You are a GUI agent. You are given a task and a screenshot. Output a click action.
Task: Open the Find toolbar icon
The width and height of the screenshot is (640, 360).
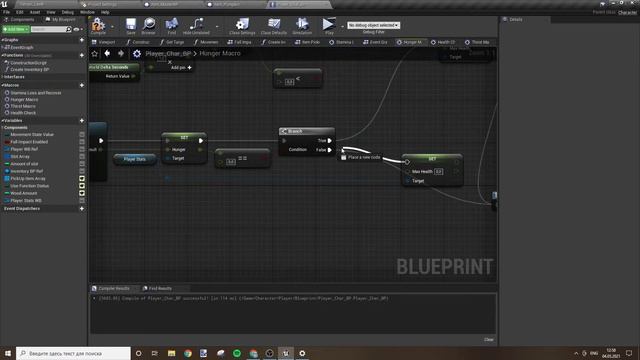tap(172, 25)
